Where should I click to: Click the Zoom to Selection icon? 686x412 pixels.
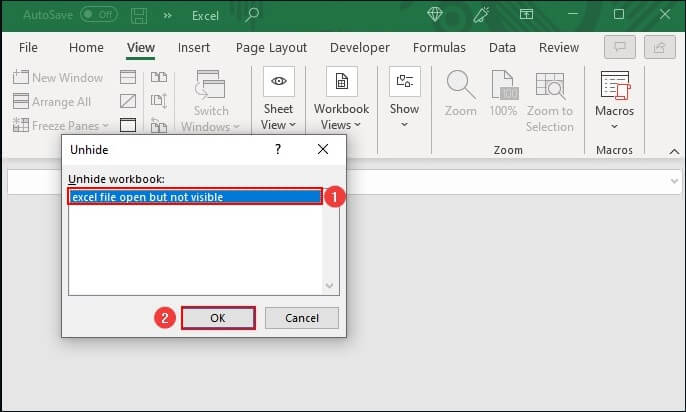549,86
